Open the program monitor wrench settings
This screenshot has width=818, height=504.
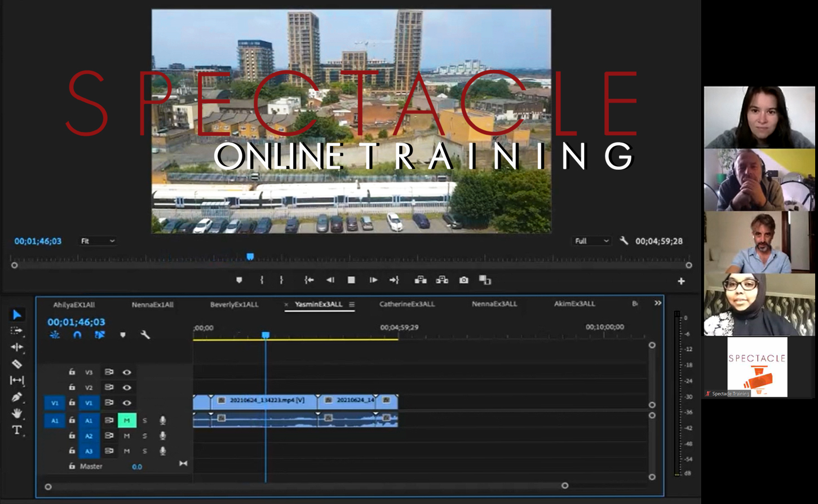[624, 241]
